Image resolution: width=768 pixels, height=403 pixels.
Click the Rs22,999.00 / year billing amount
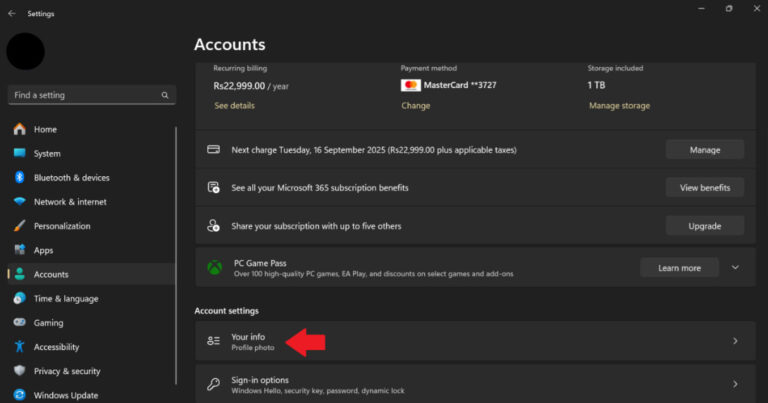(251, 86)
